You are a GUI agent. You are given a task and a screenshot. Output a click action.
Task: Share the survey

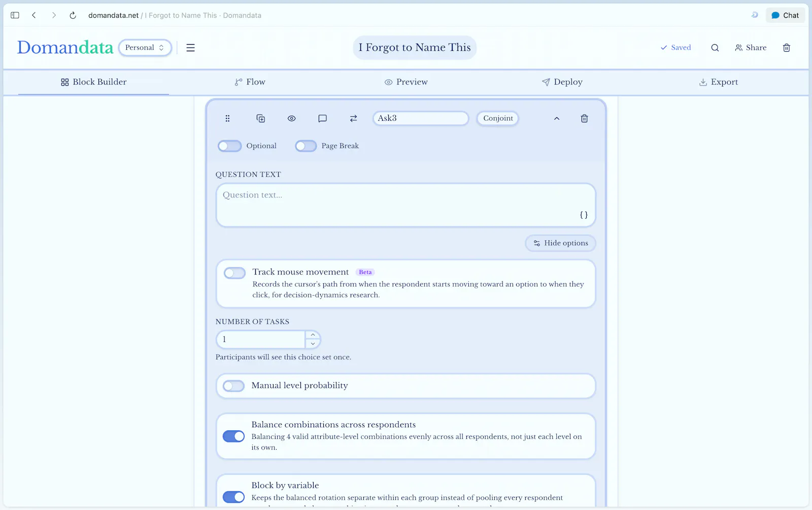(751, 48)
